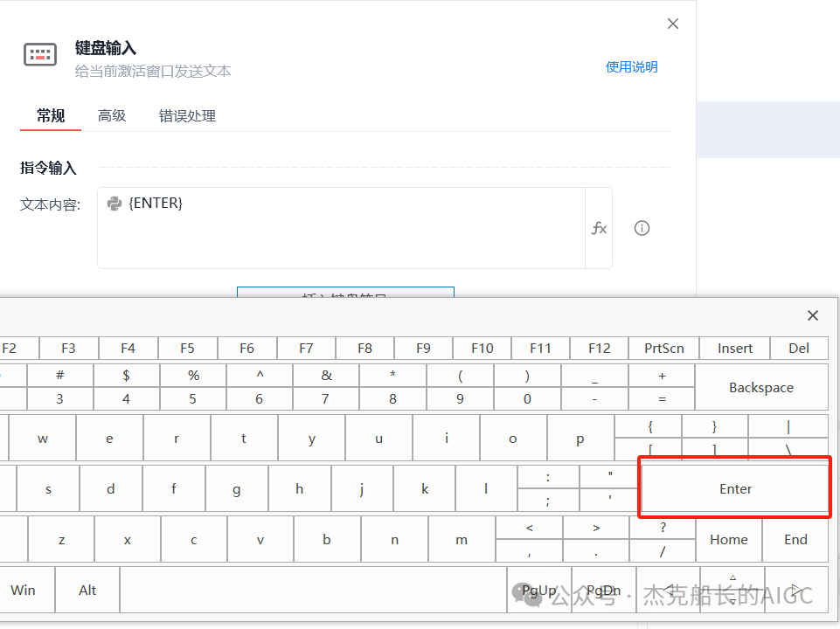Click the F11 key
840x629 pixels.
(540, 348)
